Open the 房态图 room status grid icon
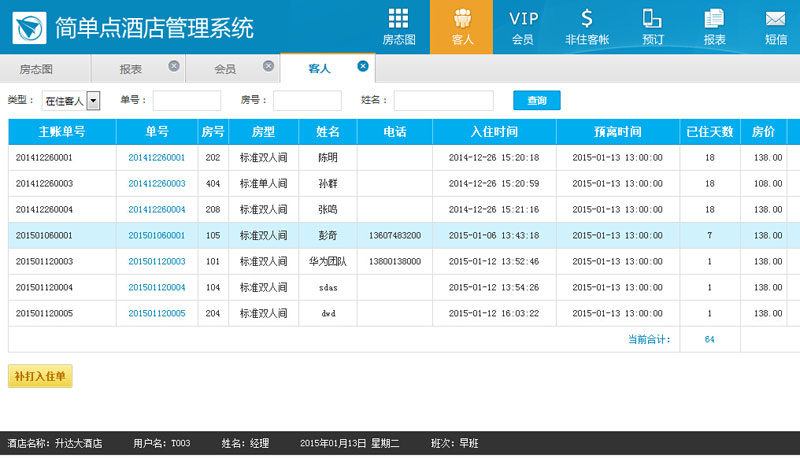 coord(398,27)
